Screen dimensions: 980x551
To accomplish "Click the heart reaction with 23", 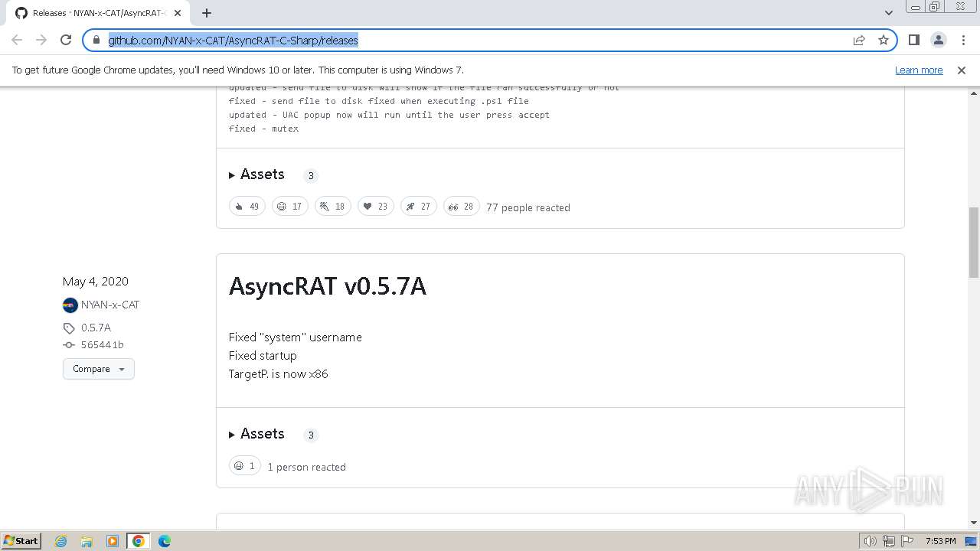I will [x=376, y=207].
